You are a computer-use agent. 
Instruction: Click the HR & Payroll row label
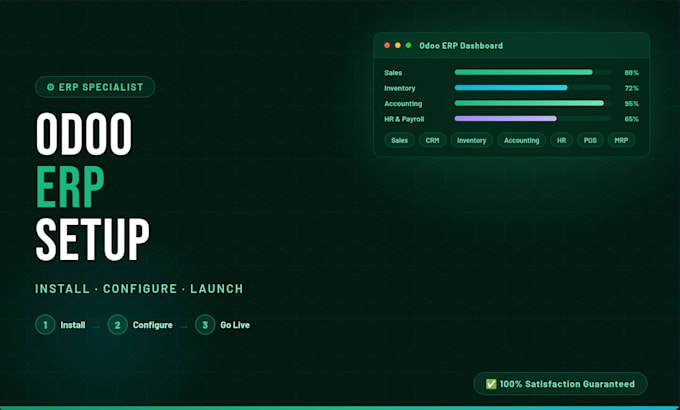coord(404,119)
